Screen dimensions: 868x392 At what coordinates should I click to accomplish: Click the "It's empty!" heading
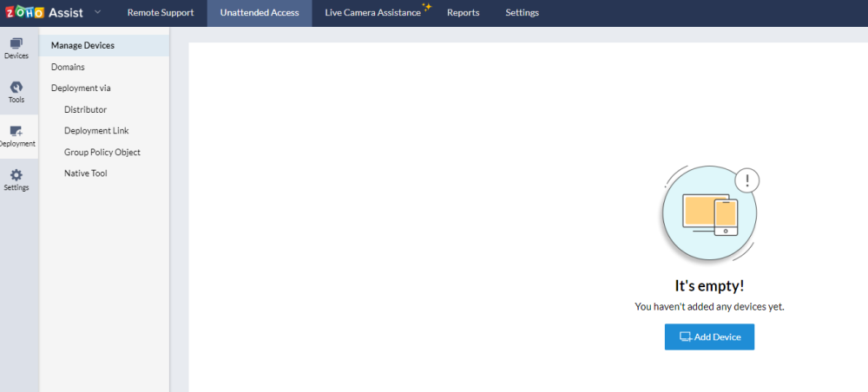pyautogui.click(x=710, y=286)
